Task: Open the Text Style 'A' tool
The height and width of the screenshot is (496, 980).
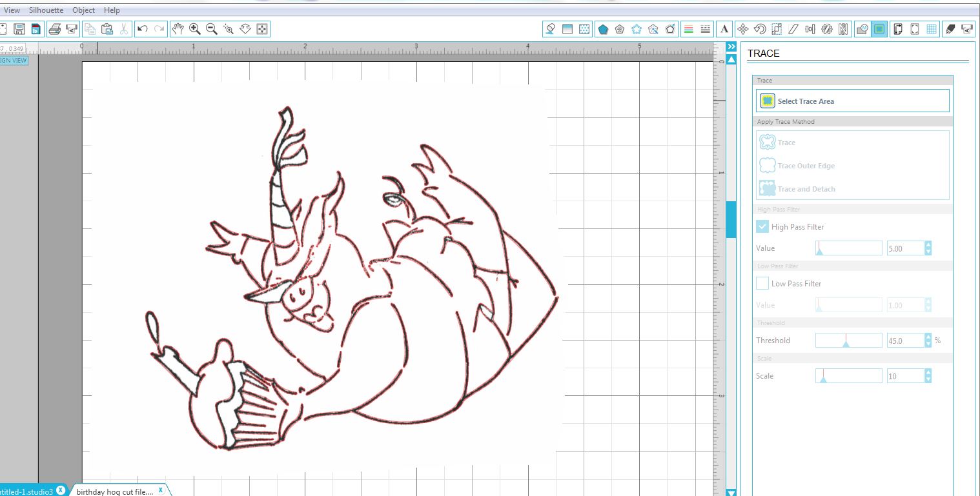Action: pyautogui.click(x=724, y=29)
